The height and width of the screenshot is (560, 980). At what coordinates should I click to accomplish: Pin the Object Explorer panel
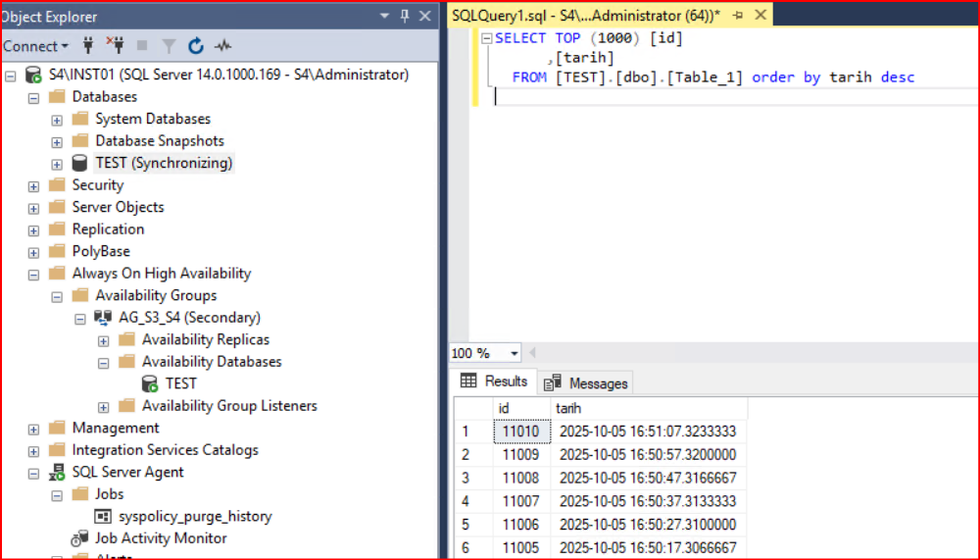click(x=405, y=16)
